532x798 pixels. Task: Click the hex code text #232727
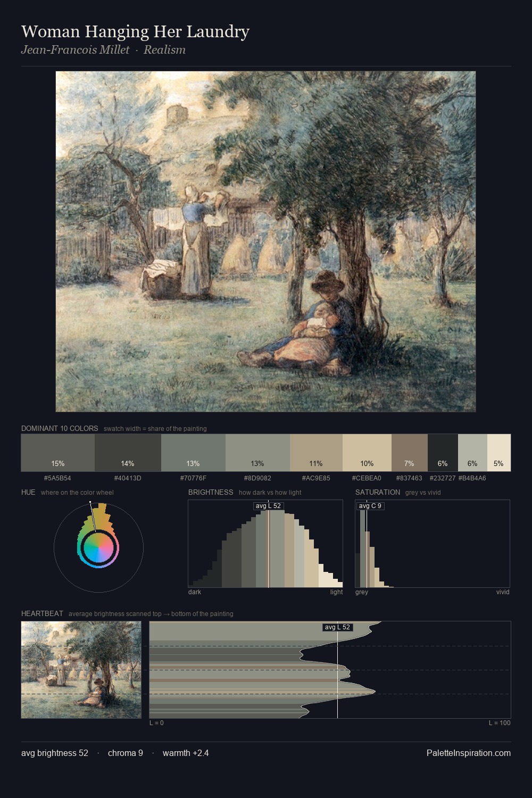click(443, 478)
